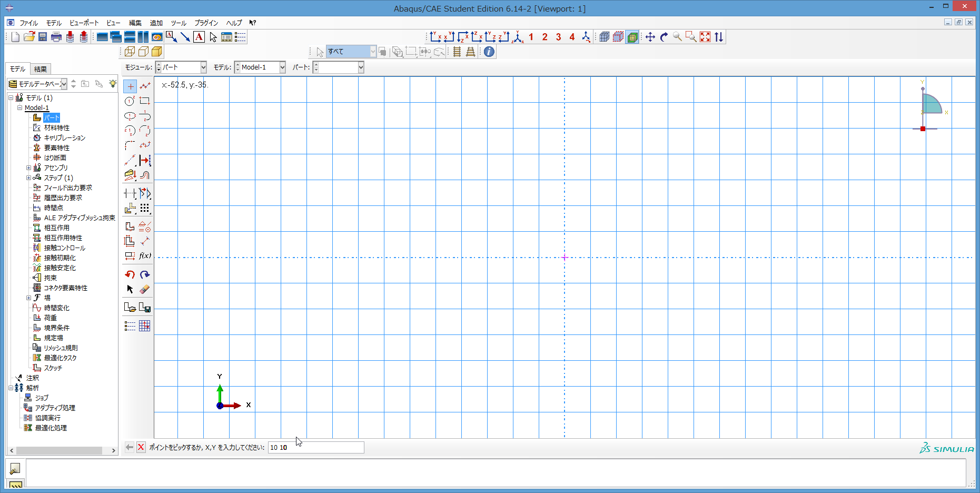Select the create isolated point tool

(130, 86)
